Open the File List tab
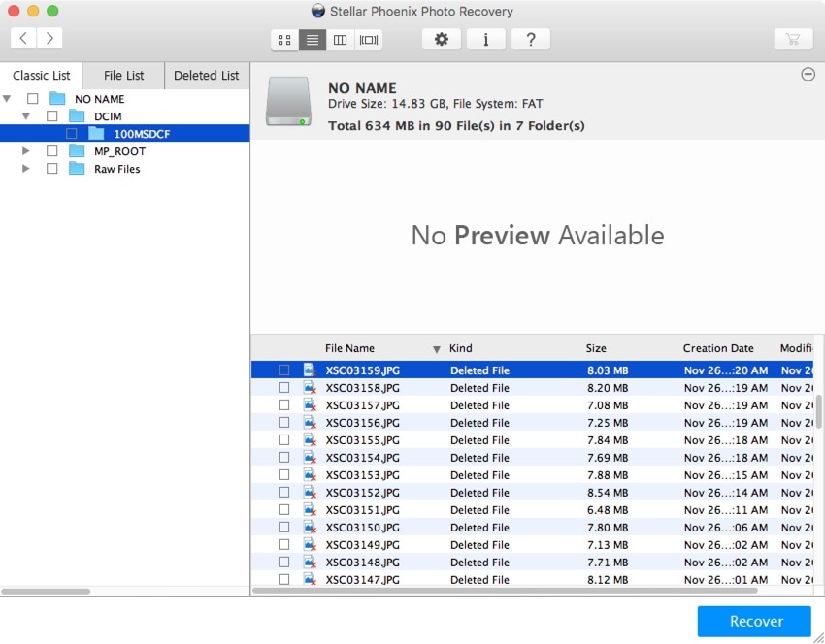This screenshot has height=644, width=825. 123,76
